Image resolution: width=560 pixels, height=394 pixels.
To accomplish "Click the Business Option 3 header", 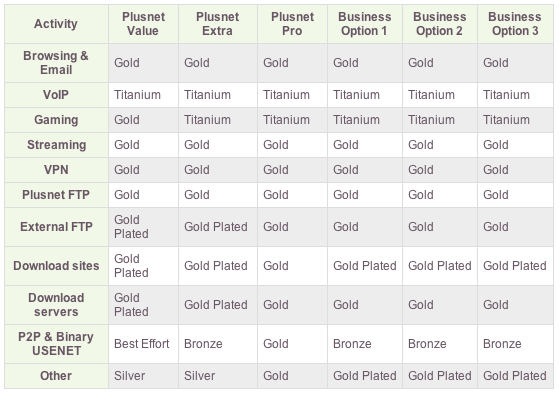I will click(515, 24).
